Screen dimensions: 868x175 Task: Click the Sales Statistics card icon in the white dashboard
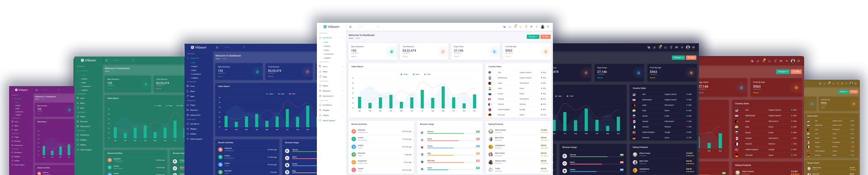391,51
